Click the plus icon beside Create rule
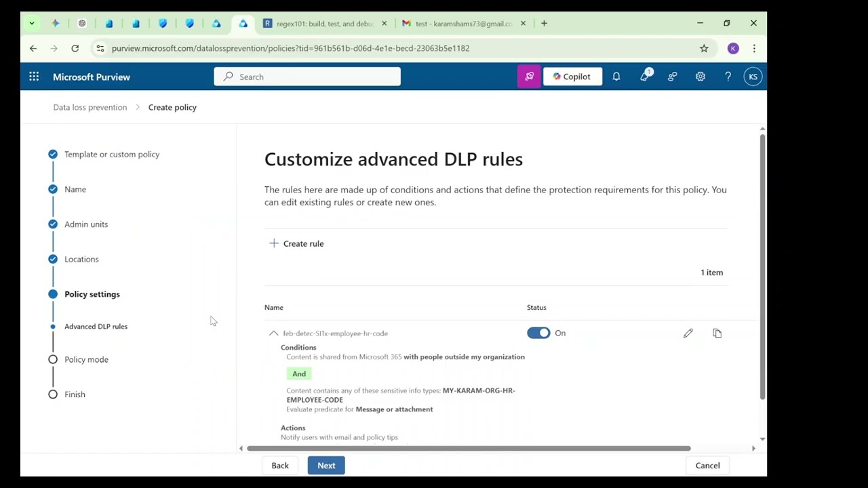This screenshot has width=868, height=488. coord(274,243)
